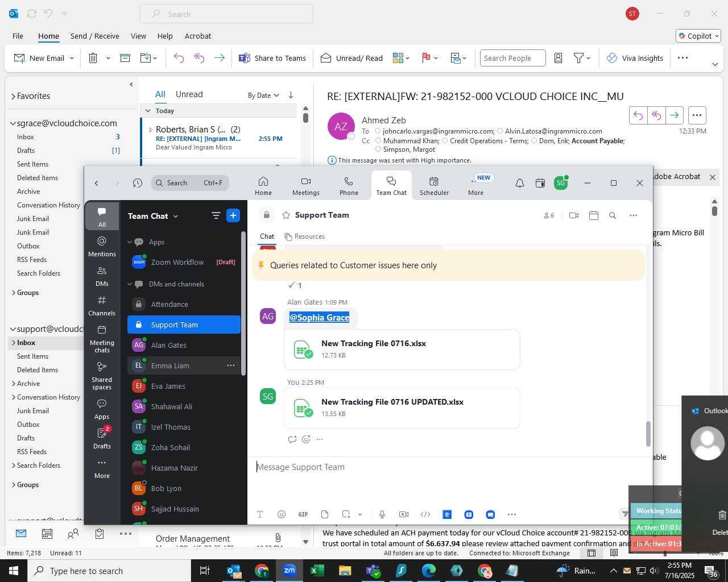Open Channels in Zoom sidebar
Viewport: 728px width, 582px height.
(102, 305)
